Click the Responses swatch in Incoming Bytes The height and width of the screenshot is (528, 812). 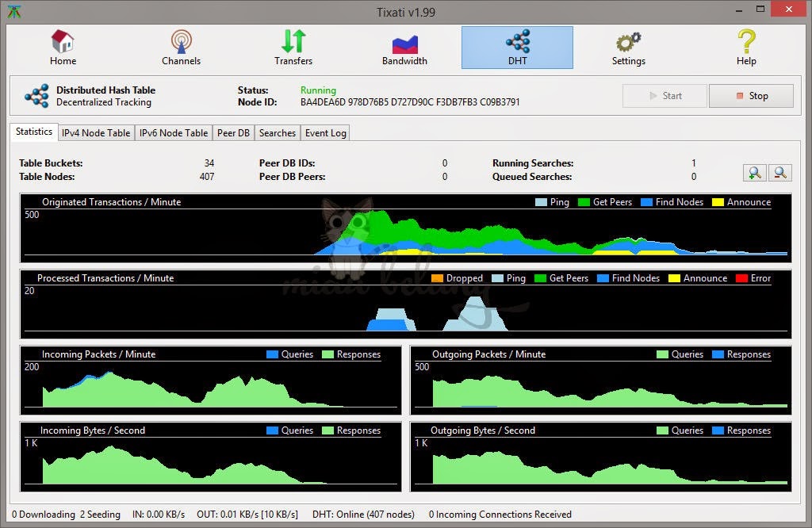(327, 430)
